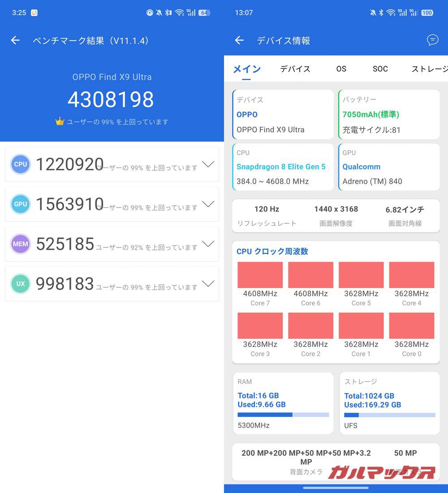Open the storage Total:1024 GB card
Image resolution: width=448 pixels, height=493 pixels.
point(390,403)
